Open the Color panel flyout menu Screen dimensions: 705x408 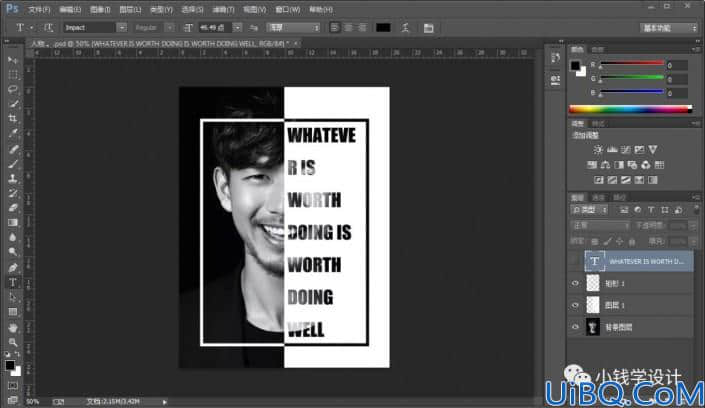(696, 49)
